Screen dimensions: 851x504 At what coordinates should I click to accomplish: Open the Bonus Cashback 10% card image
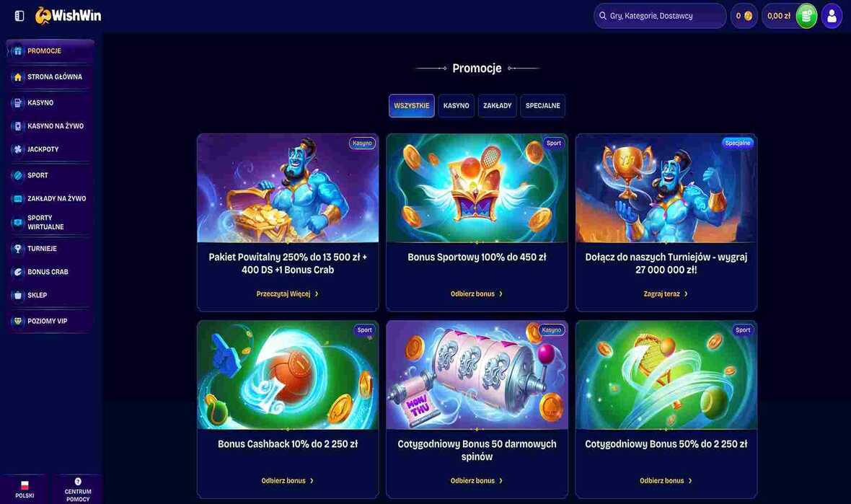tap(288, 375)
